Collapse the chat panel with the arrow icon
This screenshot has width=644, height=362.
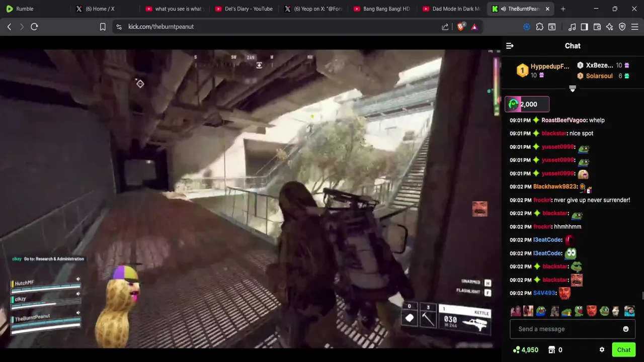point(510,46)
